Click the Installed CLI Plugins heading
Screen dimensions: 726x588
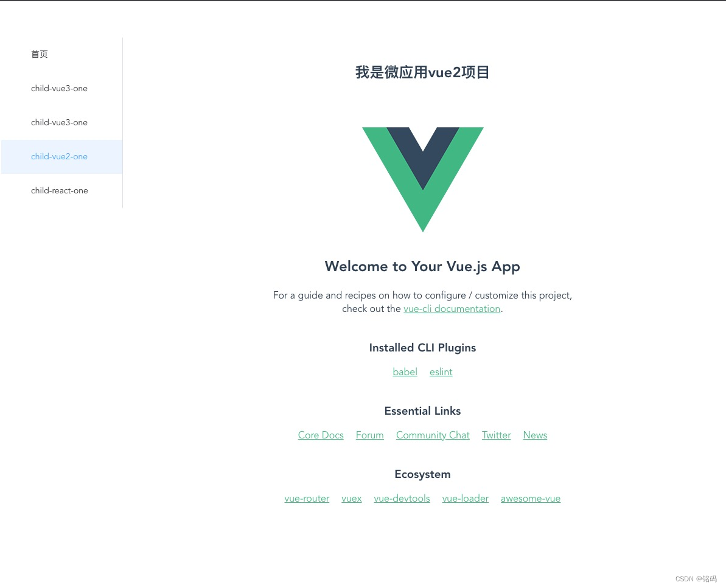[422, 348]
